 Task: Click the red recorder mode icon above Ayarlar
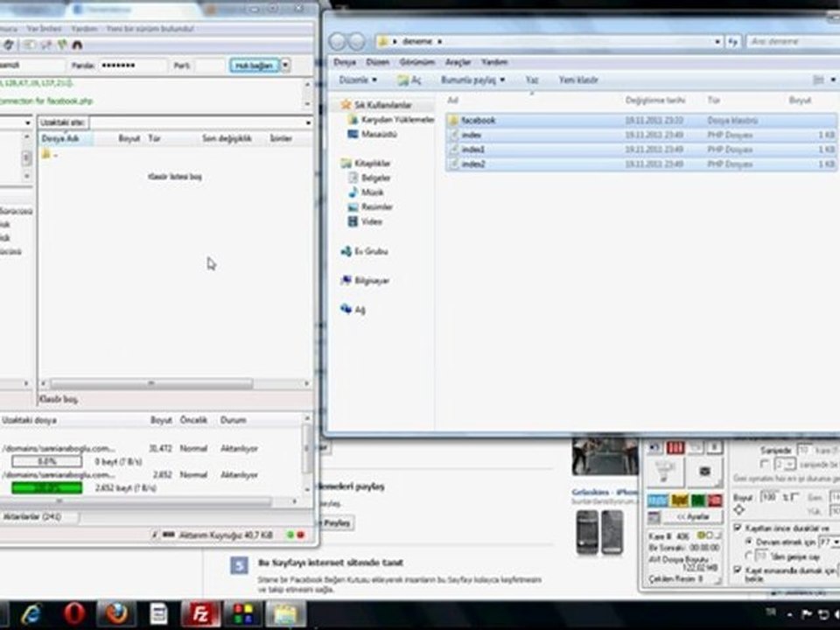click(x=715, y=500)
